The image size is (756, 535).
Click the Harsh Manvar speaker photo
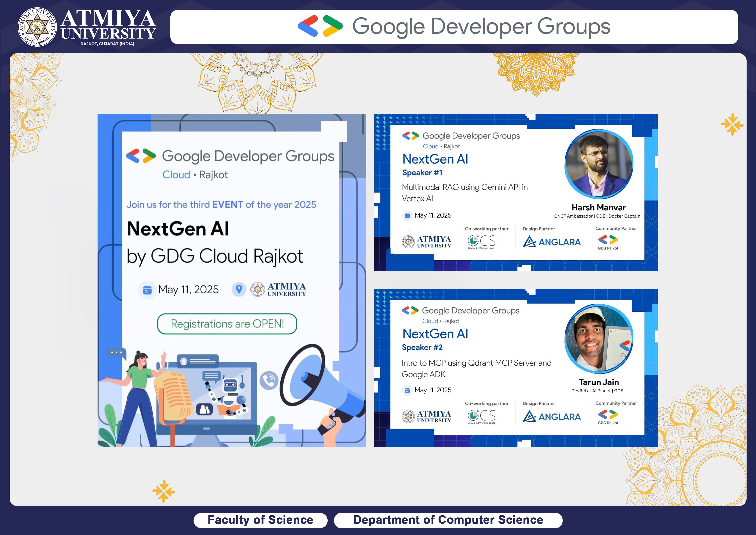click(x=599, y=164)
